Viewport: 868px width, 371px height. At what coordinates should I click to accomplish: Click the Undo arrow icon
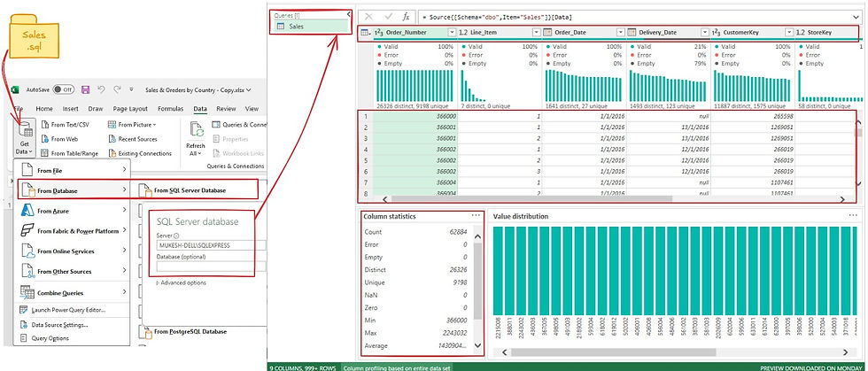click(x=101, y=89)
